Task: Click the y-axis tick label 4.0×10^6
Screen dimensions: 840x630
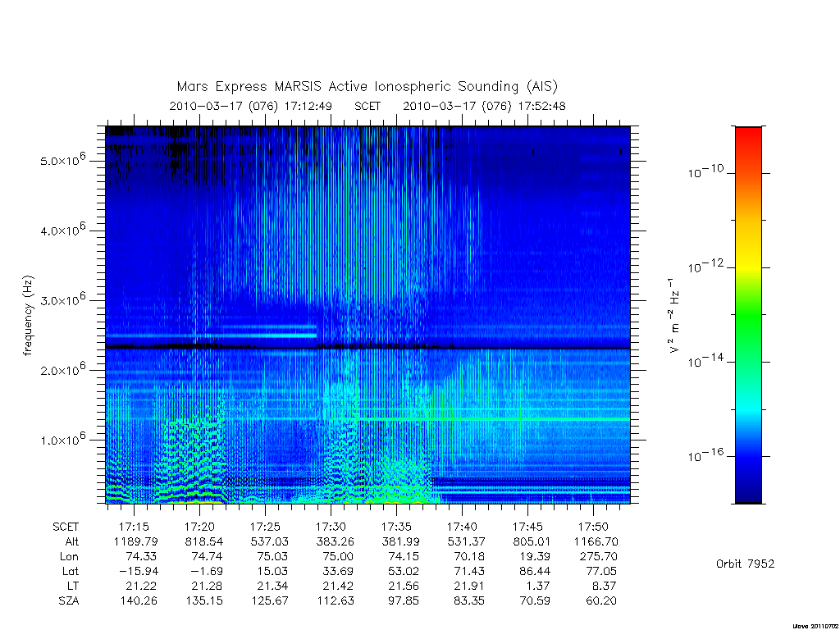Action: 62,230
